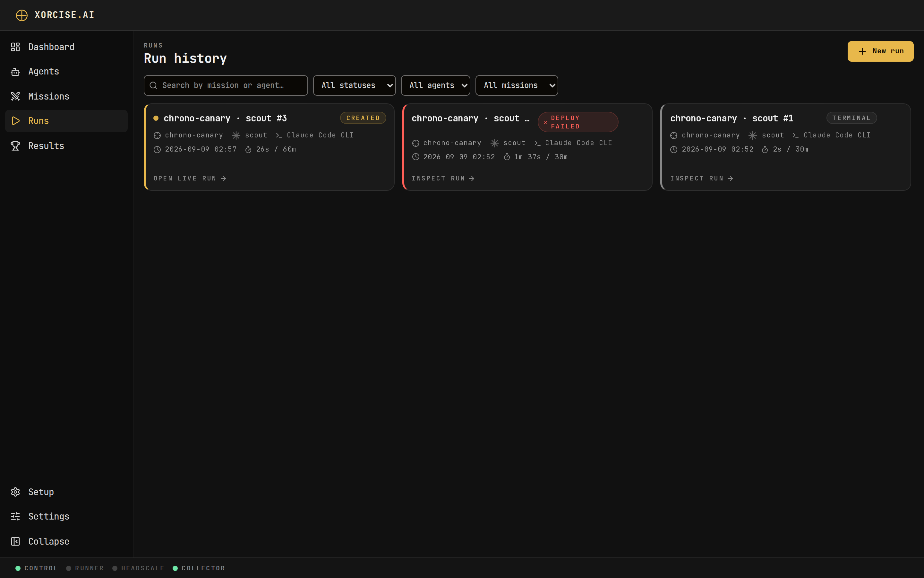This screenshot has height=578, width=924.
Task: Click the Runs play icon
Action: 15,121
